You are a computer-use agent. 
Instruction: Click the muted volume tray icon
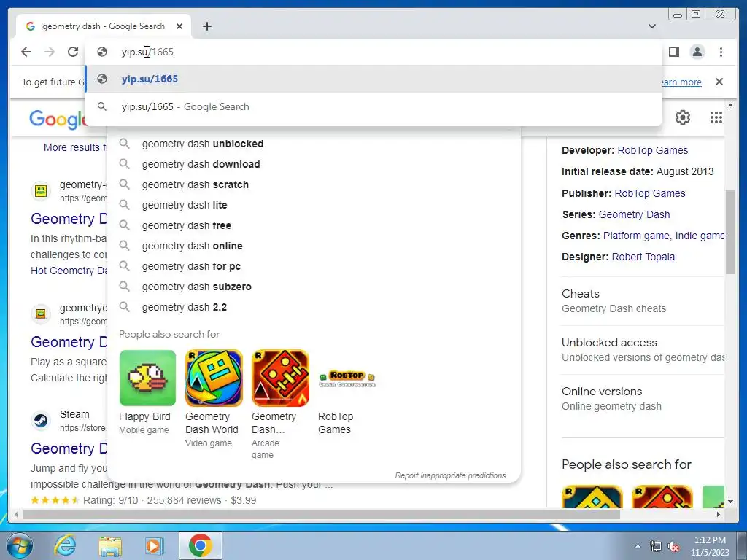[673, 547]
